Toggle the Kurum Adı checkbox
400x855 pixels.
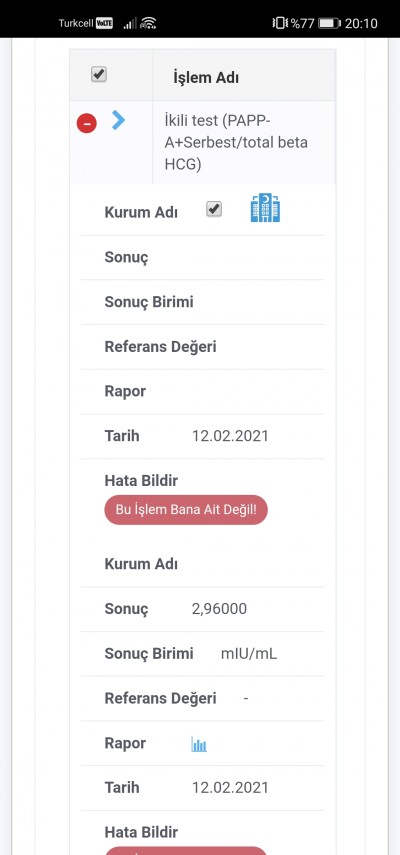click(214, 209)
